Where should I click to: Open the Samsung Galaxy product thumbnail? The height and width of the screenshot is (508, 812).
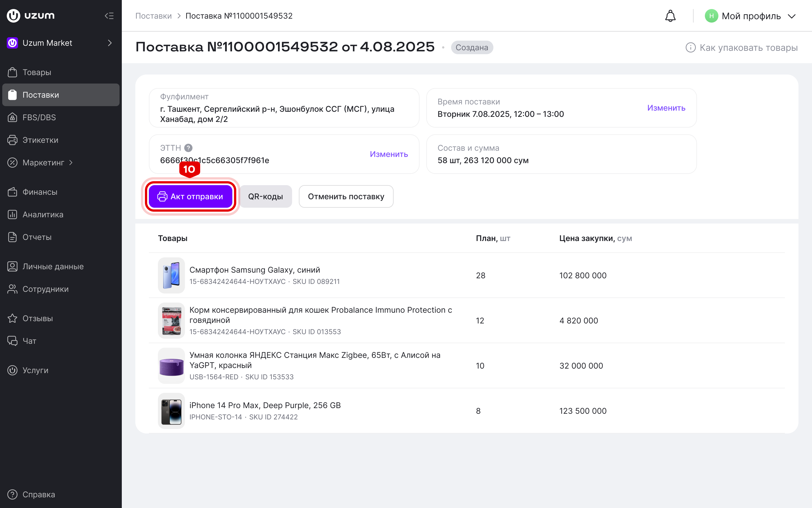[x=171, y=275]
